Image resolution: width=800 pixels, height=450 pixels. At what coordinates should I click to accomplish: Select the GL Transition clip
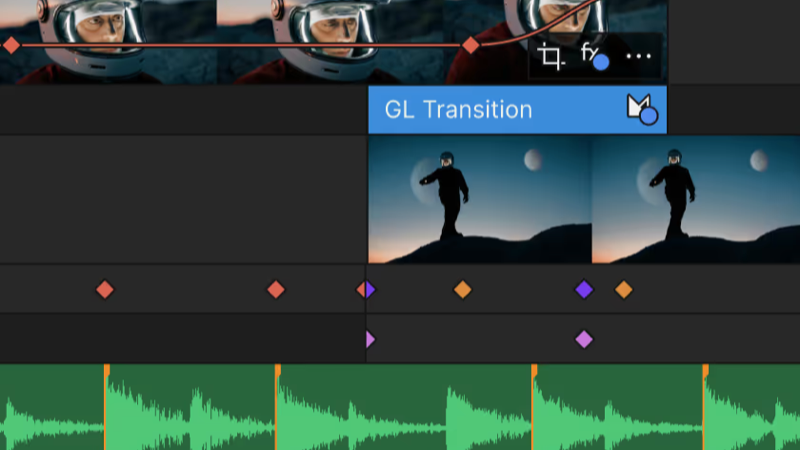517,110
